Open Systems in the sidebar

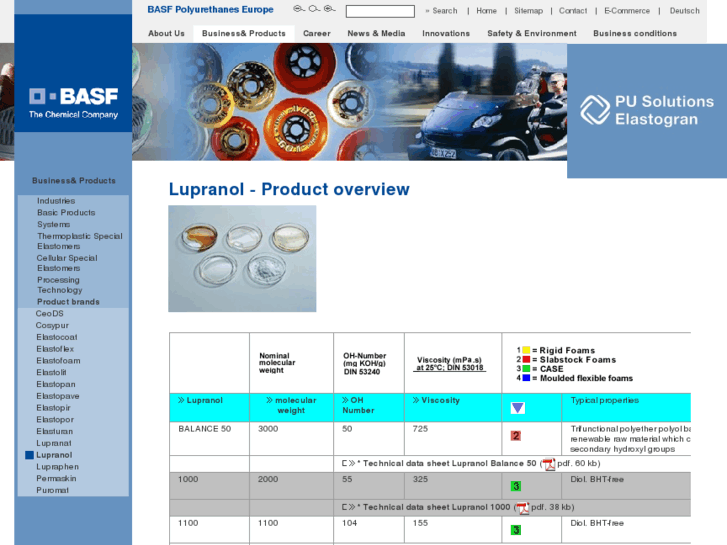54,224
